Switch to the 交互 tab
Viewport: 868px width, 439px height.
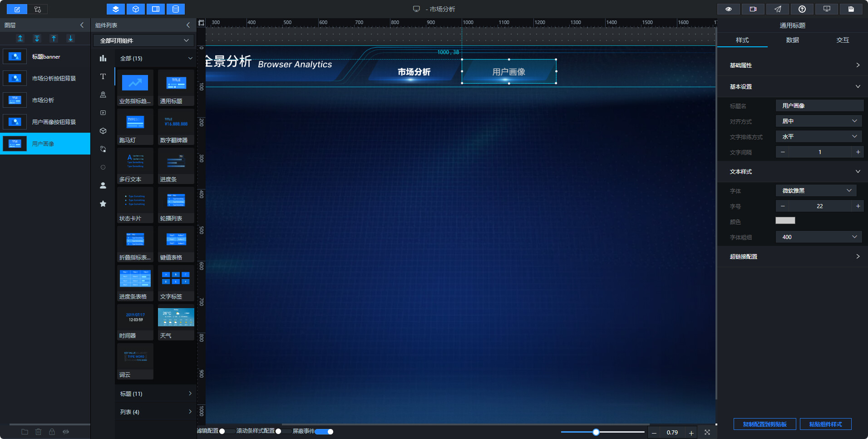point(843,40)
